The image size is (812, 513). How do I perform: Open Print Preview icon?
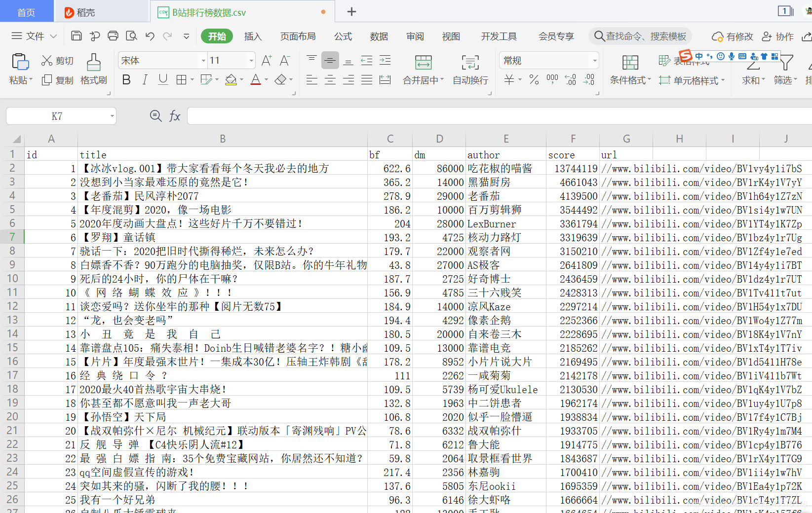tap(131, 36)
